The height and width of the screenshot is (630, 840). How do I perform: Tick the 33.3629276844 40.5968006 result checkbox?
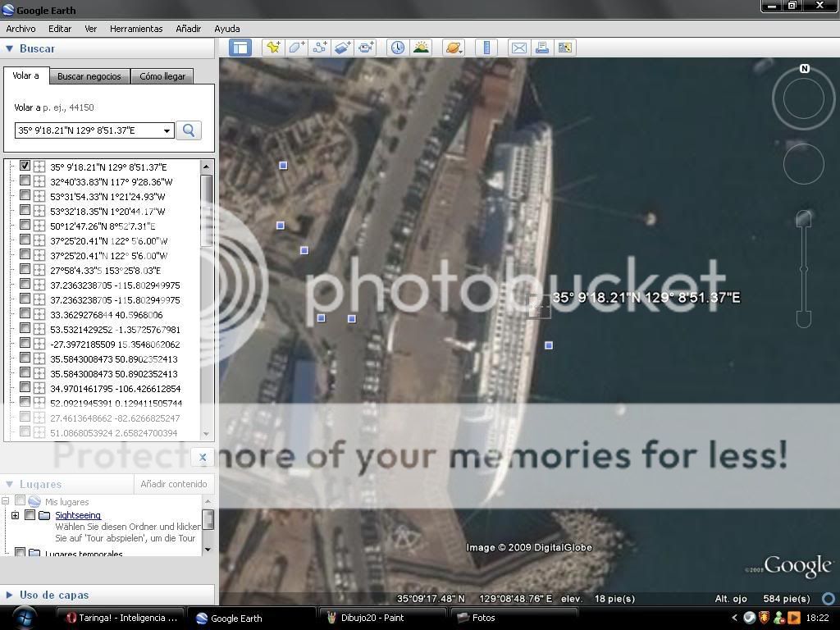(x=25, y=313)
